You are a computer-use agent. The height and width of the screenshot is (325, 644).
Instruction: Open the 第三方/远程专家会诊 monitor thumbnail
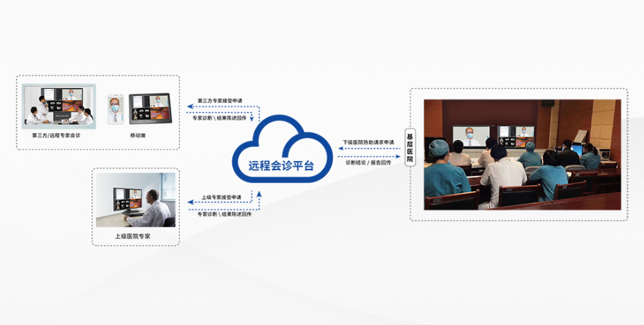(59, 106)
